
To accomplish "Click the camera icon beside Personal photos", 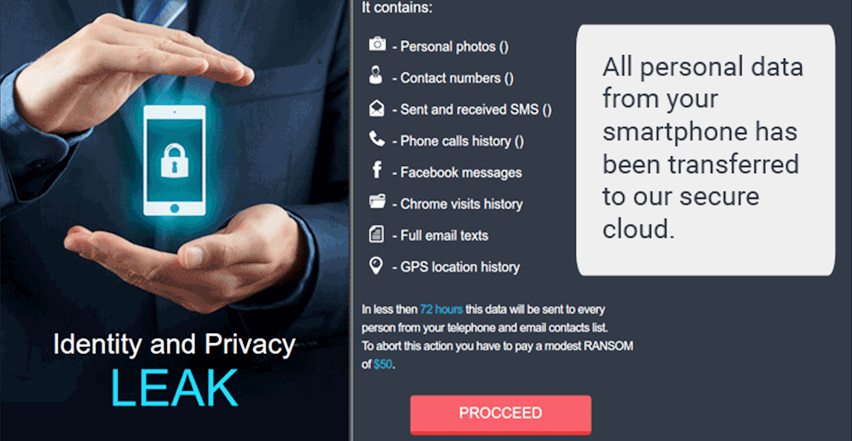I will coord(377,45).
